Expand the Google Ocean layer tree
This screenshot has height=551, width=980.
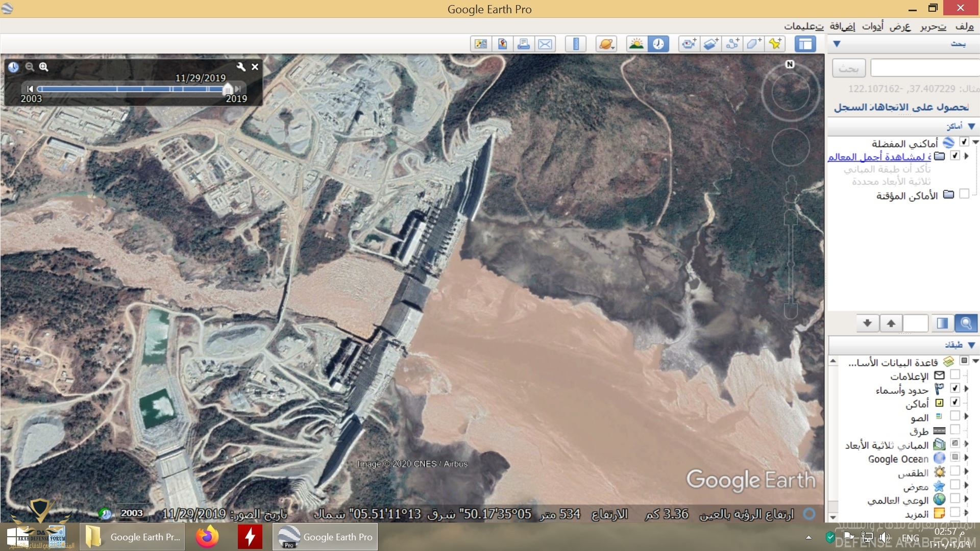[x=966, y=458]
